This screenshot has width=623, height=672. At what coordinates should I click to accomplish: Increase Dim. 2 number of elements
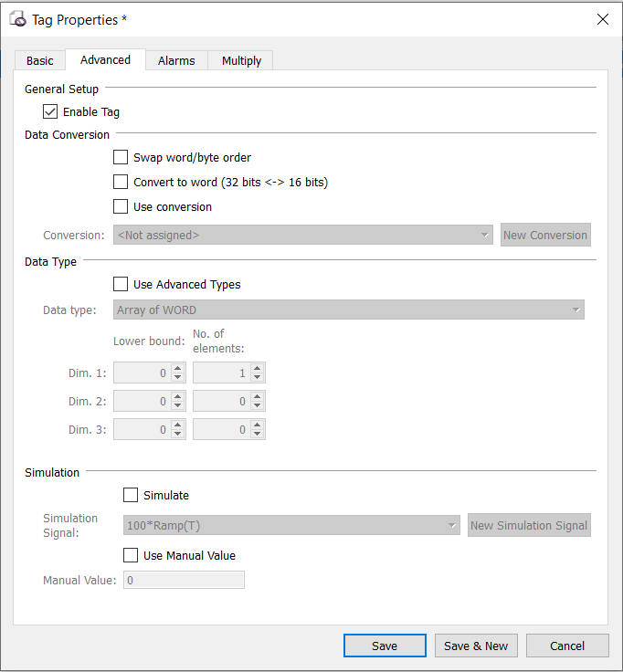tap(257, 396)
